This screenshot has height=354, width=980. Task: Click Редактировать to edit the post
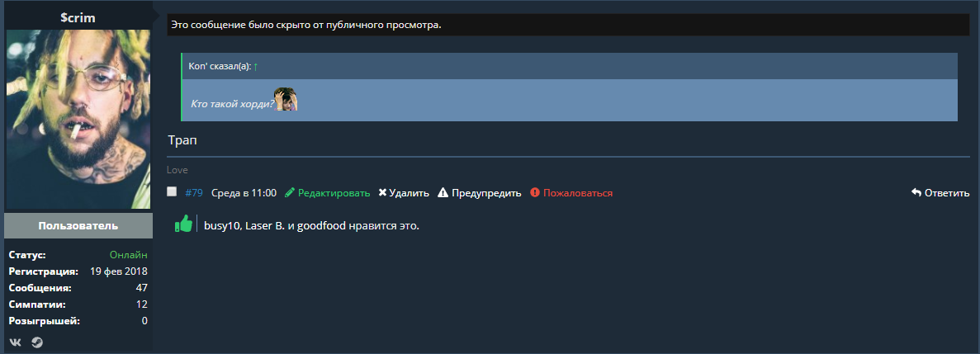(x=327, y=193)
